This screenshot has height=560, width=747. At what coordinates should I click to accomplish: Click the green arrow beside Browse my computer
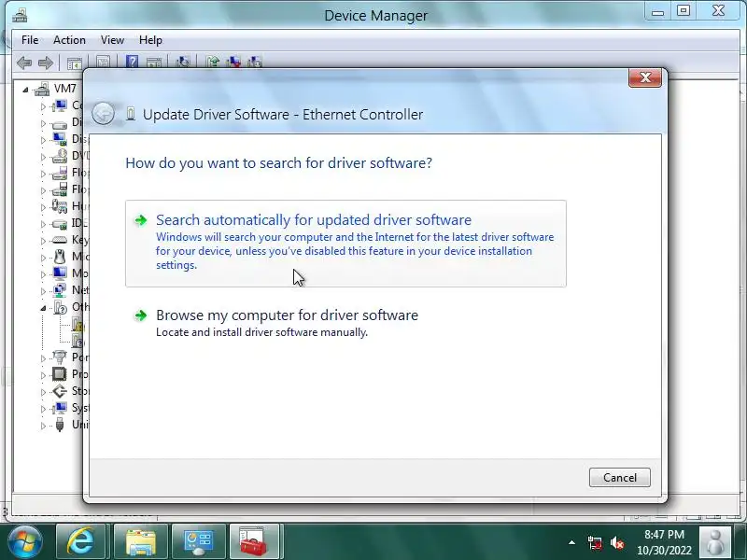click(x=141, y=315)
